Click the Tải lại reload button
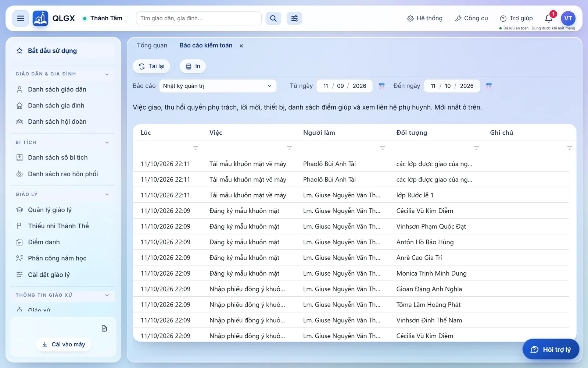 [151, 66]
